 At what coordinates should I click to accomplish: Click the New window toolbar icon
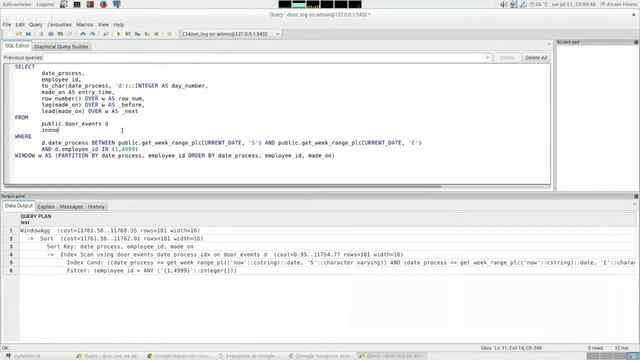(x=9, y=34)
